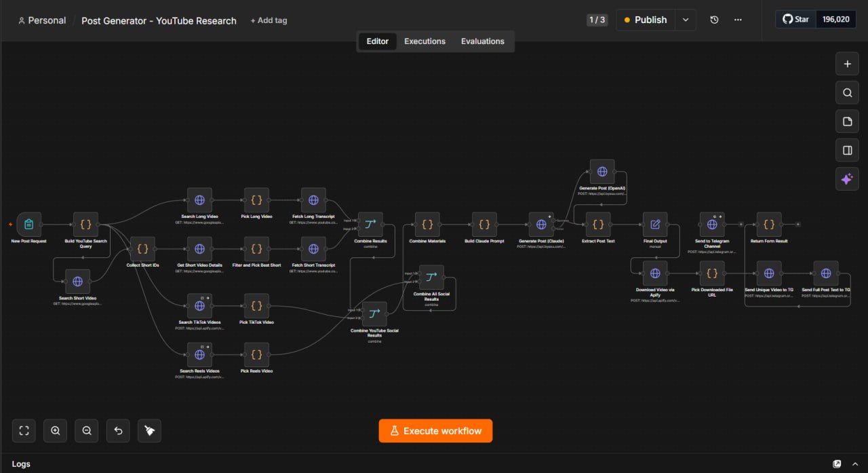Open the Combine YouTube Social Results node
Image resolution: width=868 pixels, height=473 pixels.
point(374,314)
